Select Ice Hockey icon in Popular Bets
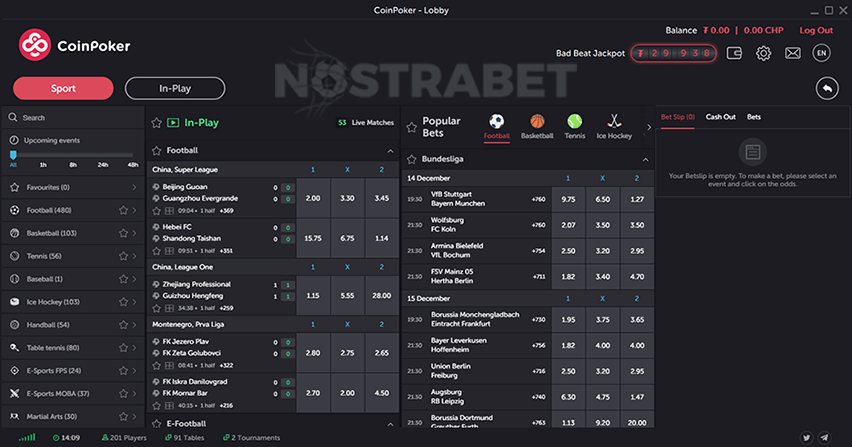Image resolution: width=852 pixels, height=447 pixels. (x=614, y=121)
